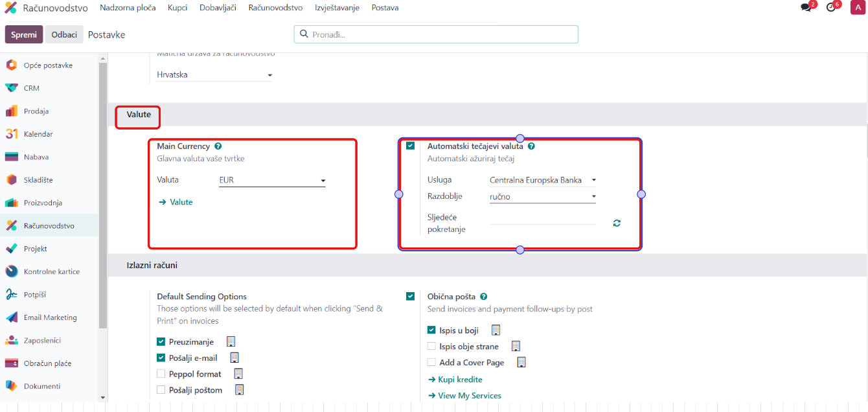Click help icon beside Main Currency
868x412 pixels.
[x=218, y=146]
